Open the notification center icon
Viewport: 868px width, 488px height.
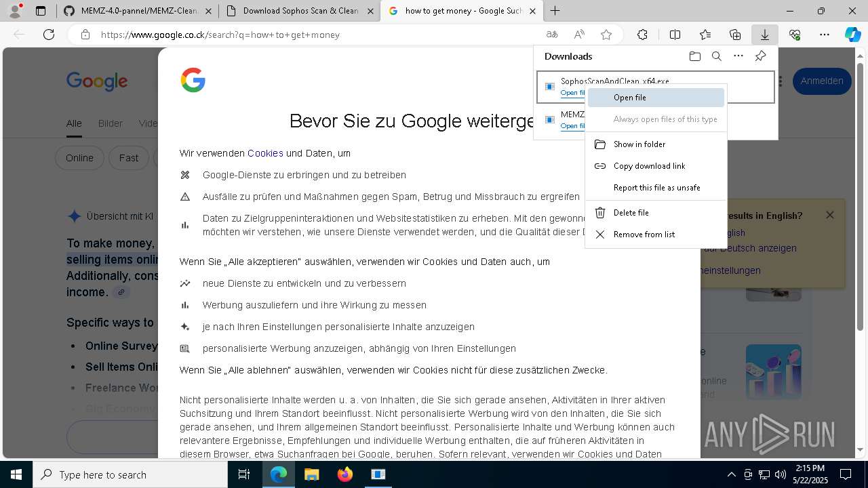pos(846,474)
